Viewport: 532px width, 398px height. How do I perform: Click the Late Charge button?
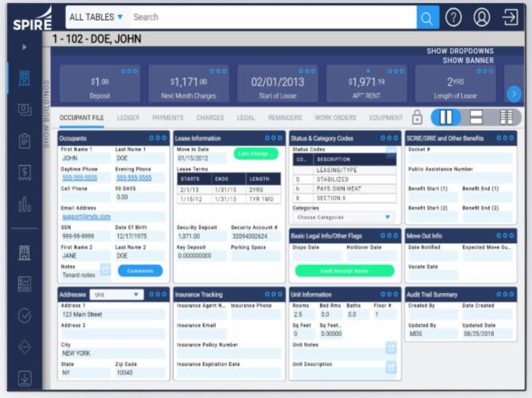(256, 154)
